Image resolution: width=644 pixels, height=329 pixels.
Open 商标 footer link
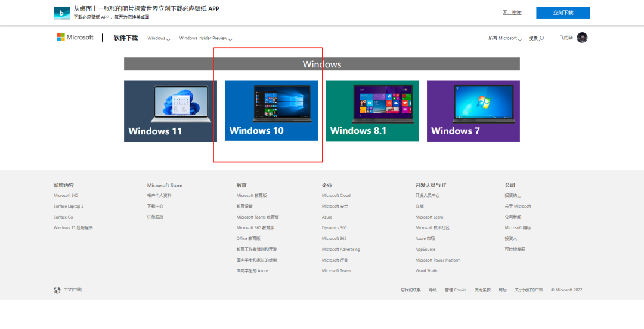pos(503,290)
